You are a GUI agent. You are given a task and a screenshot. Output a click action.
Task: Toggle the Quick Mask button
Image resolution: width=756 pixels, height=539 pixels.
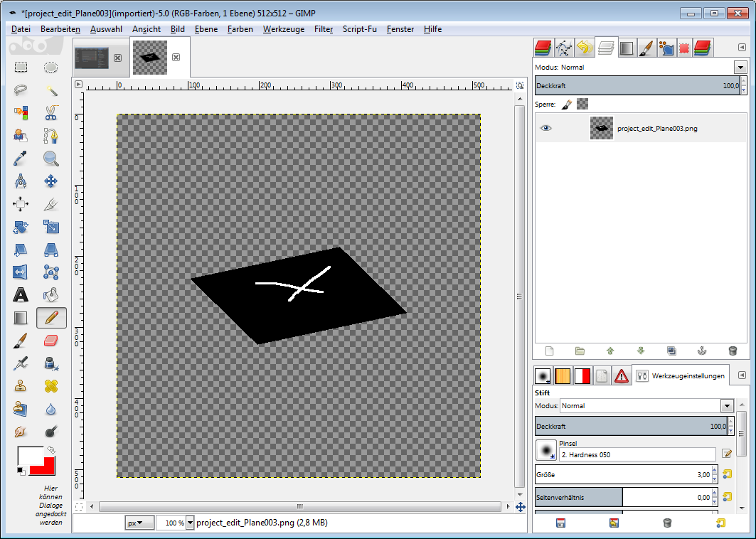[x=79, y=507]
